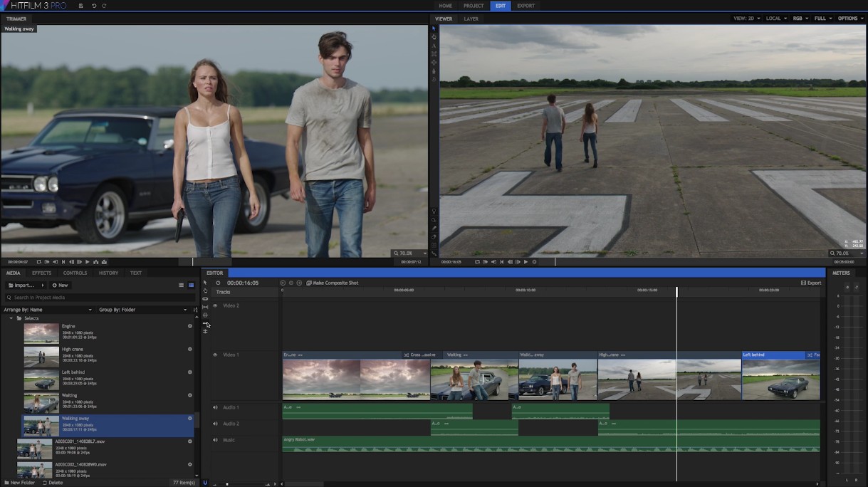Pick the Hand tool in the viewer toolbar
The width and height of the screenshot is (868, 487).
click(434, 37)
